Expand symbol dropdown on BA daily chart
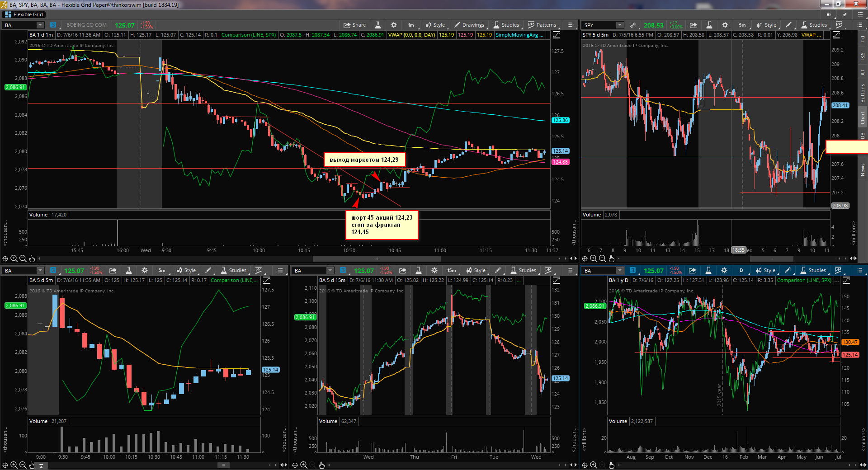This screenshot has width=868, height=470. [x=620, y=270]
